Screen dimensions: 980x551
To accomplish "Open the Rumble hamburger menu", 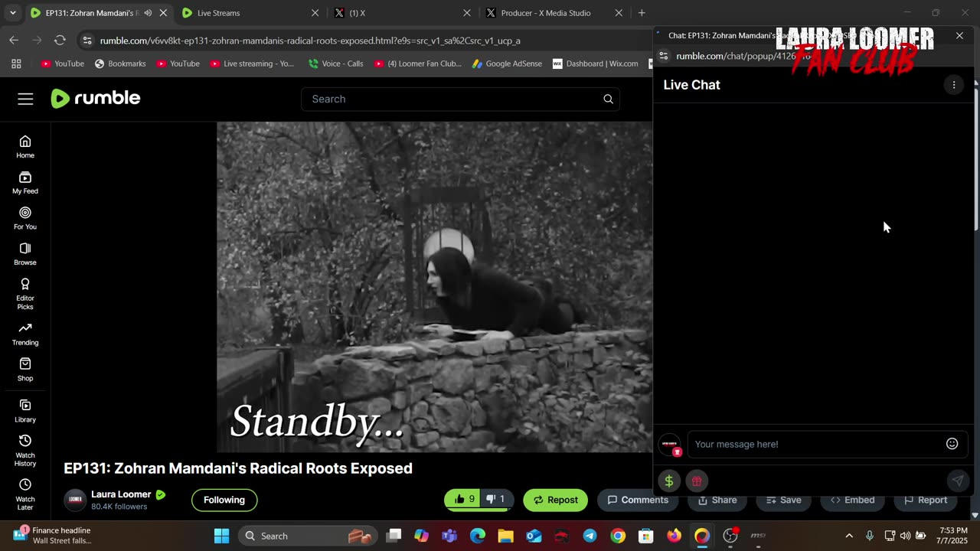I will [25, 99].
